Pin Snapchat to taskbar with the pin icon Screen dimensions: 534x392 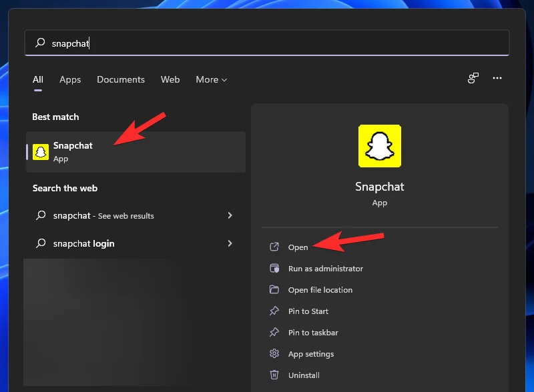274,332
